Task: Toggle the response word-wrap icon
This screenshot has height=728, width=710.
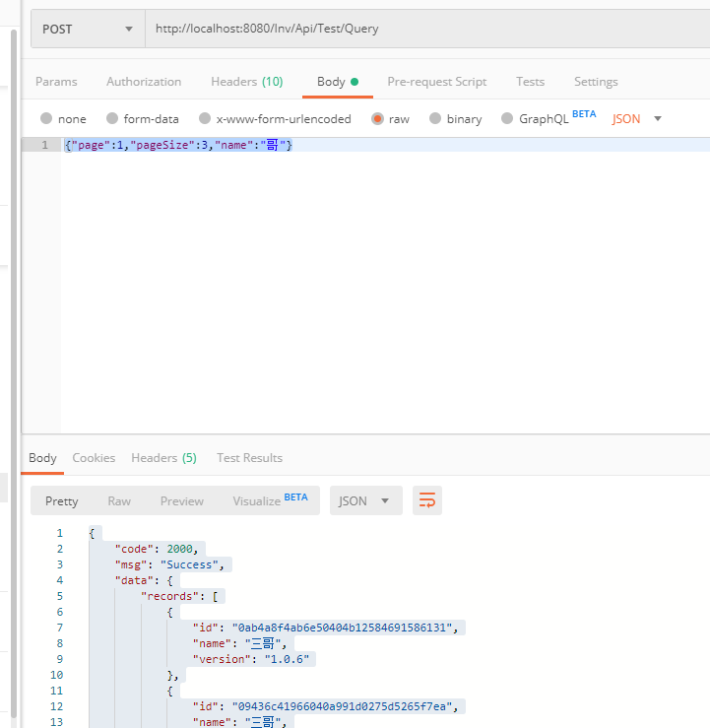Action: pos(427,500)
